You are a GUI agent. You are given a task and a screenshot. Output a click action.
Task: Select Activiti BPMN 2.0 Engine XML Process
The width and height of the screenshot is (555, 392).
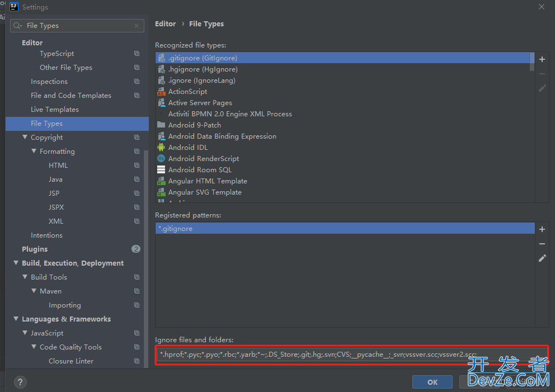pyautogui.click(x=342, y=114)
